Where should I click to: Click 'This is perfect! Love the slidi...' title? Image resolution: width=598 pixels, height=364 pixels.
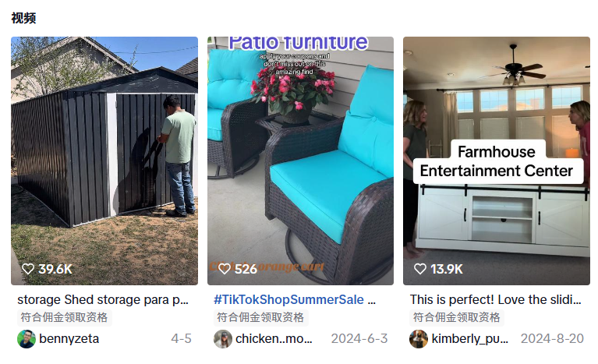tap(496, 299)
